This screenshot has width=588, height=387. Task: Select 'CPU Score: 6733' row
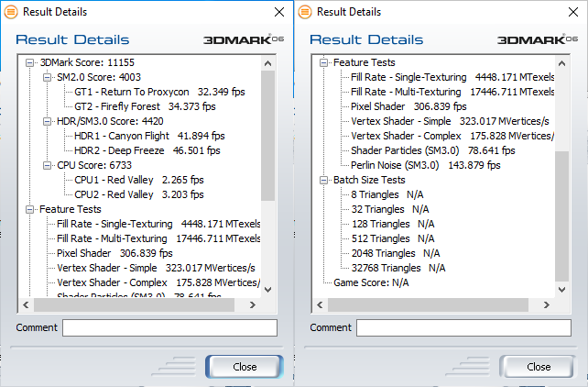94,165
